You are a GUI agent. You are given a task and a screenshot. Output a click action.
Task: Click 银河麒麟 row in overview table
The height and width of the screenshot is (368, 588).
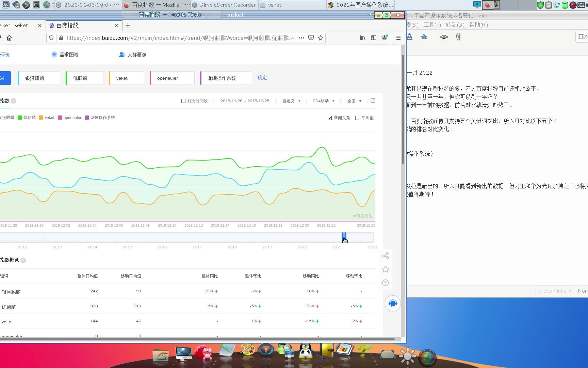tap(188, 291)
